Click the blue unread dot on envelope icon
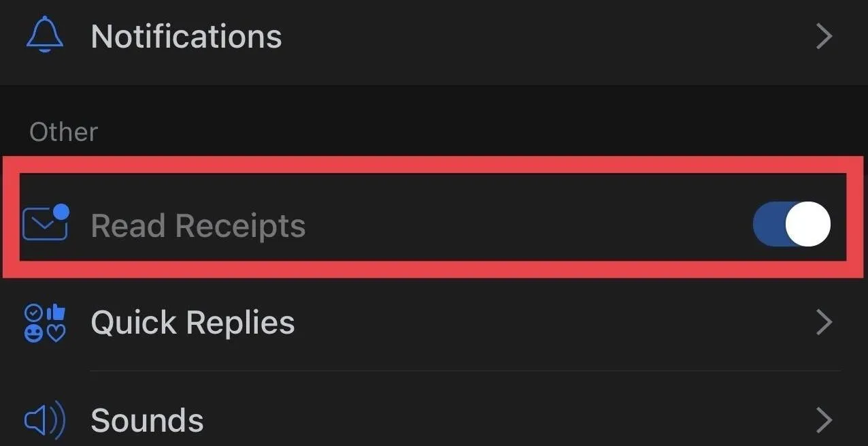 61,212
